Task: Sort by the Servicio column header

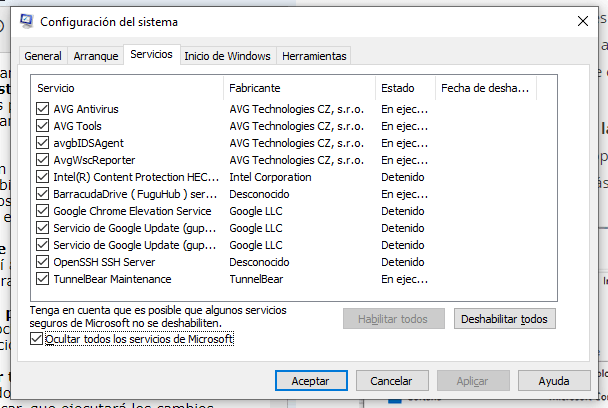Action: (x=127, y=88)
